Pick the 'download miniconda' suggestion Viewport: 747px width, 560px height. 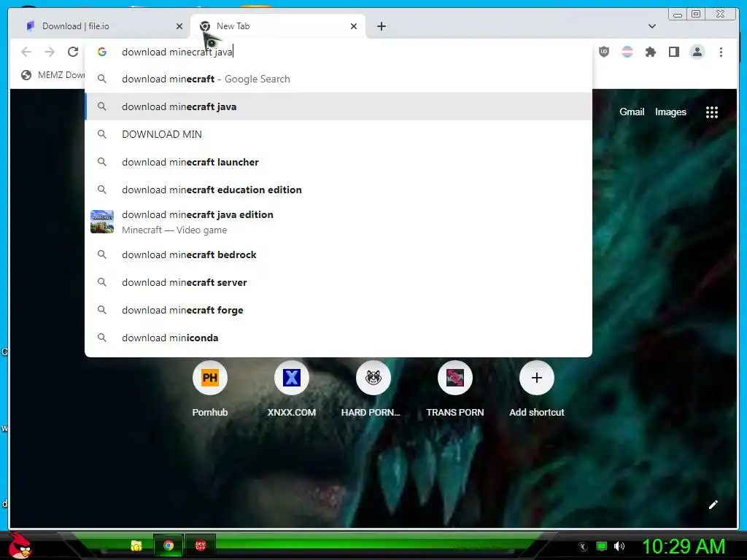coord(338,338)
